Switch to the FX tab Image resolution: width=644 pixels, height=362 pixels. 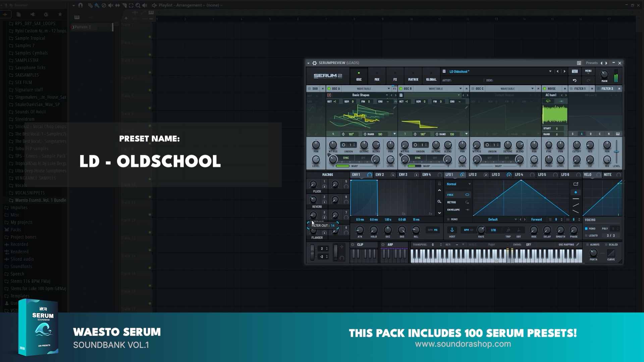[x=395, y=77]
